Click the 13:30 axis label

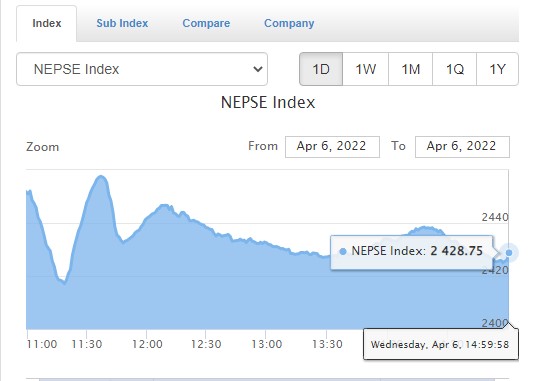coord(327,344)
